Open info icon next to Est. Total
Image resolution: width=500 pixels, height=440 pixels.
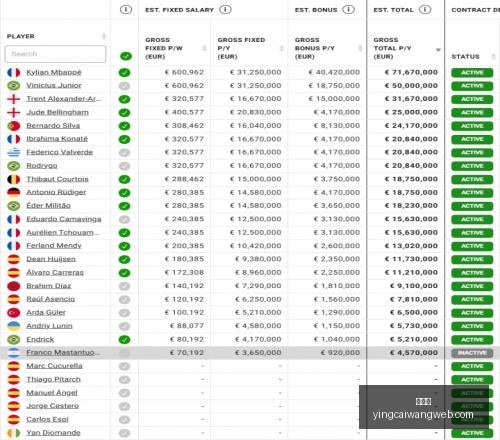[425, 9]
